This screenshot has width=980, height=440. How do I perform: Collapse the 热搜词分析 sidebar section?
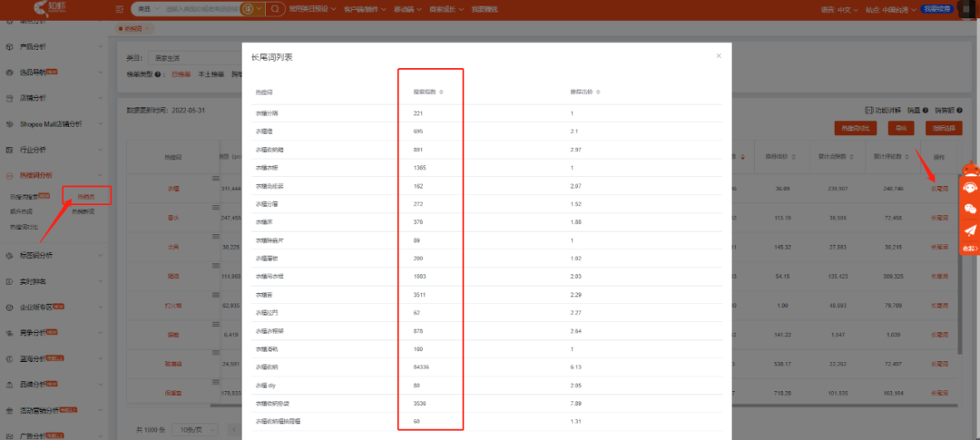(100, 176)
